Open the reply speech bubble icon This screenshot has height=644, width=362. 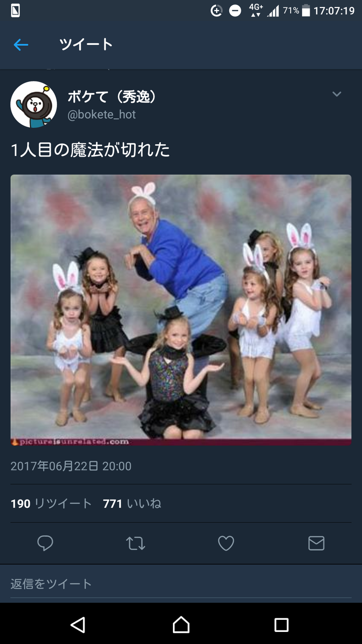tap(45, 543)
